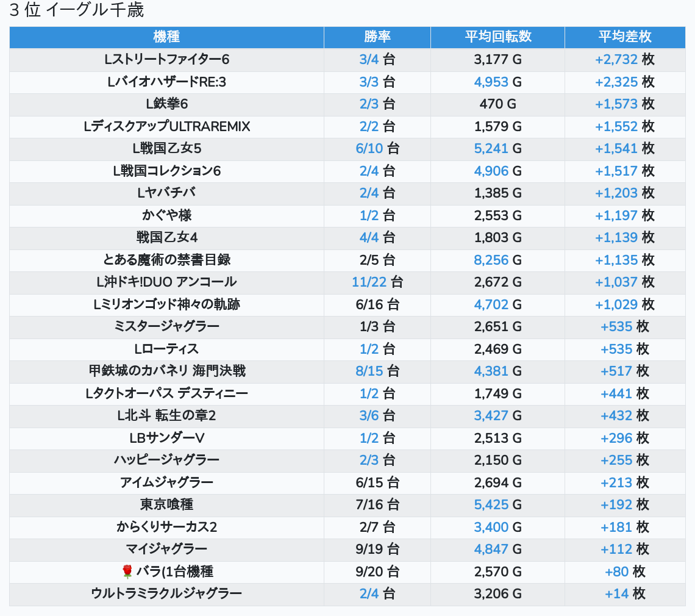
Task: Select the win rate 2/7 台
Action: click(x=377, y=528)
